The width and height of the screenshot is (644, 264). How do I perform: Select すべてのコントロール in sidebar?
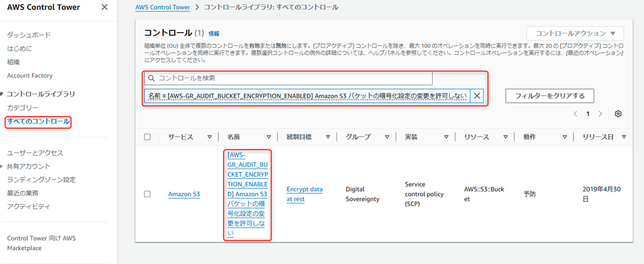pos(38,122)
